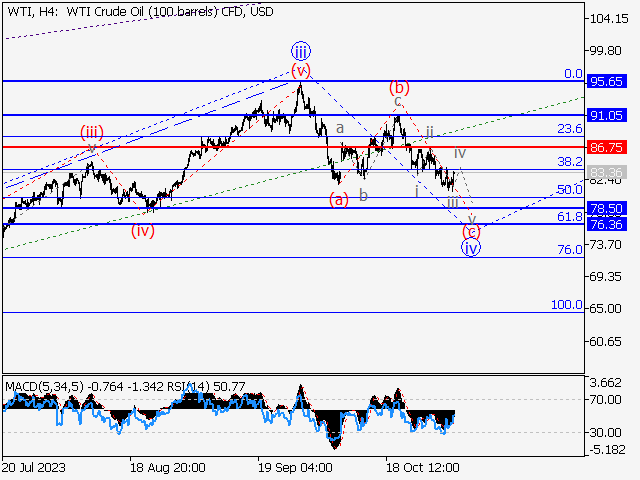Click the gray current price label 83.36

(607, 172)
